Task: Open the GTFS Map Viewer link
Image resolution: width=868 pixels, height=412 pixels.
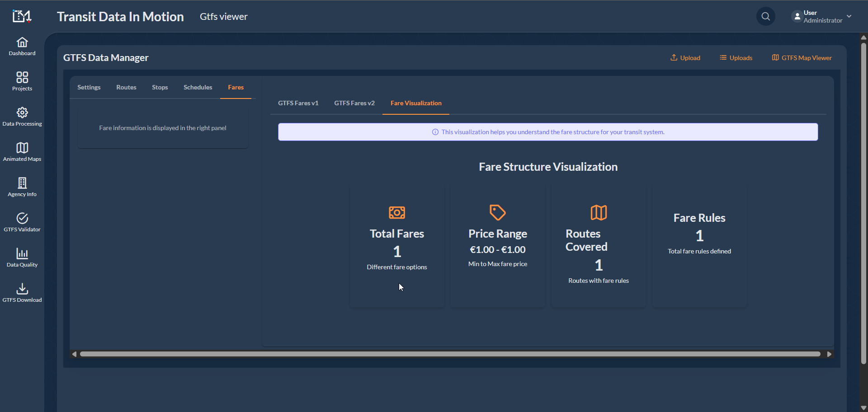Action: (x=802, y=58)
